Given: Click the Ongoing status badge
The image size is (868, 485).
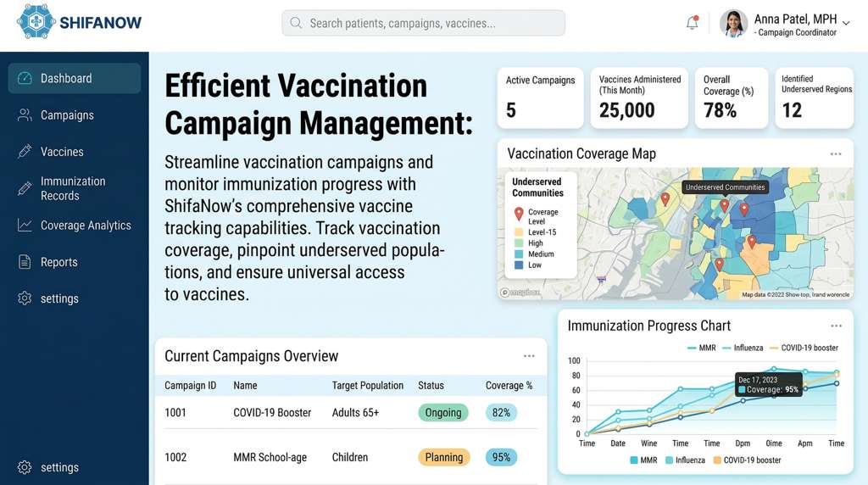Looking at the screenshot, I should point(443,413).
